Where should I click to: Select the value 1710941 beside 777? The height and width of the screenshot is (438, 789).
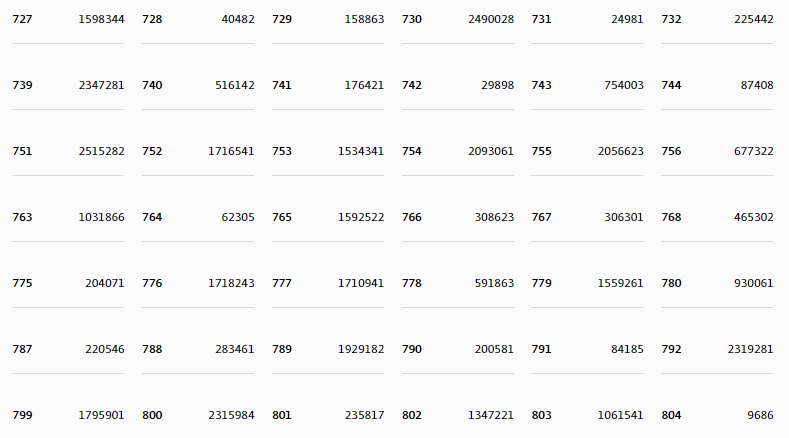(x=361, y=283)
